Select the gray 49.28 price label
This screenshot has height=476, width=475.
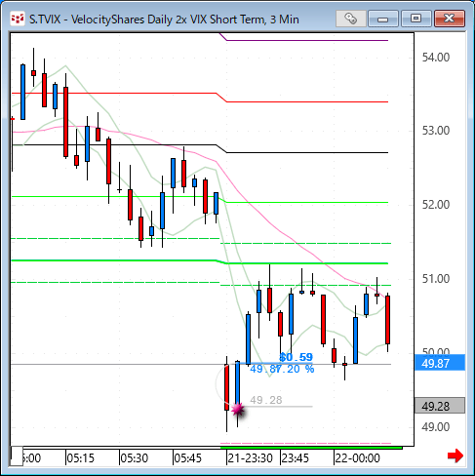(440, 406)
